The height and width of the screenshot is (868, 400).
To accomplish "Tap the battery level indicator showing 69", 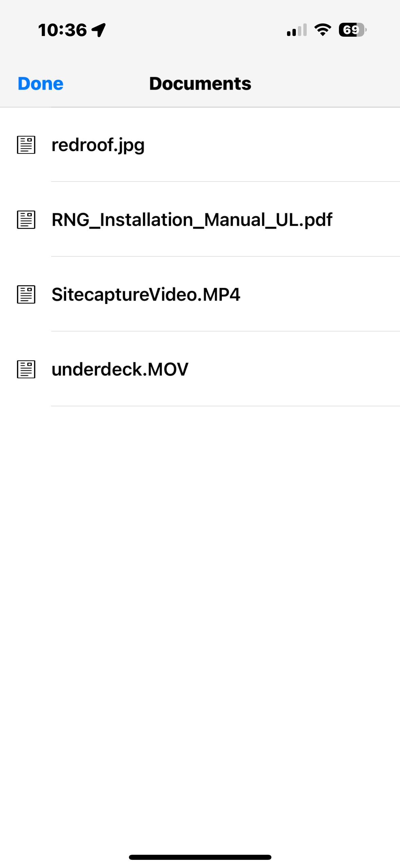I will pyautogui.click(x=352, y=30).
